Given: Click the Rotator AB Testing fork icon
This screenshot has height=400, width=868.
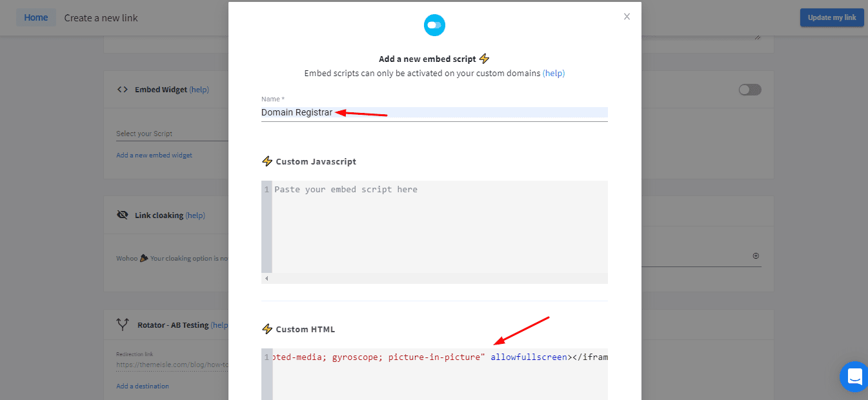Looking at the screenshot, I should coord(123,325).
